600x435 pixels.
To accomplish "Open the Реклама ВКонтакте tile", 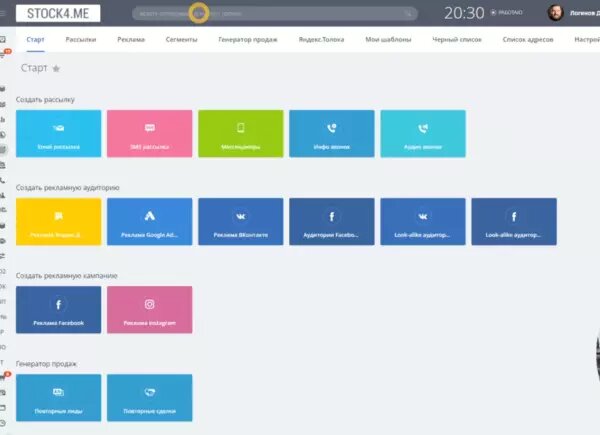I will (241, 222).
